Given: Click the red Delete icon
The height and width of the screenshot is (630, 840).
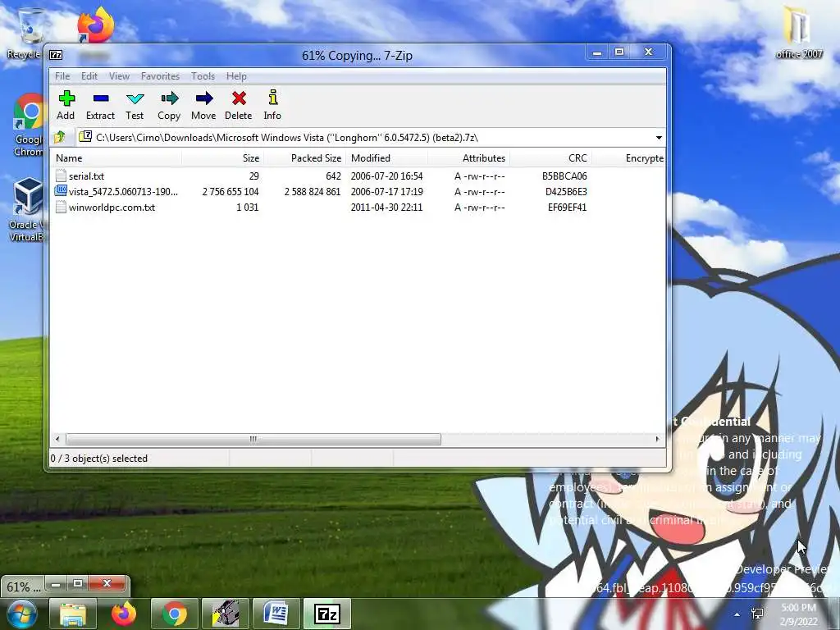Looking at the screenshot, I should coord(239,98).
